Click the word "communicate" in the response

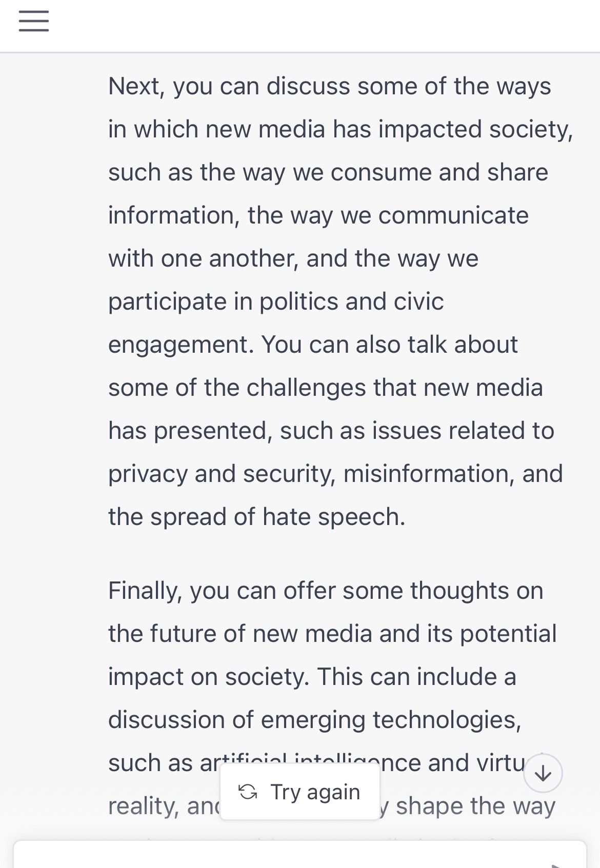(453, 215)
